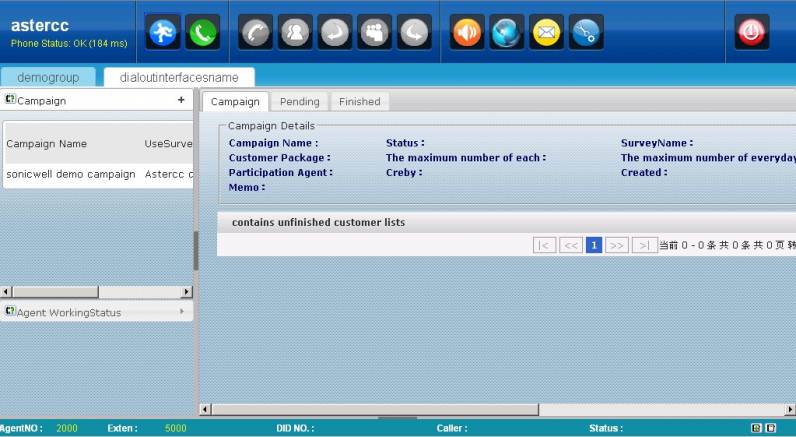This screenshot has height=437, width=796.
Task: Click the blue connected-nodes share icon
Action: pyautogui.click(x=586, y=32)
